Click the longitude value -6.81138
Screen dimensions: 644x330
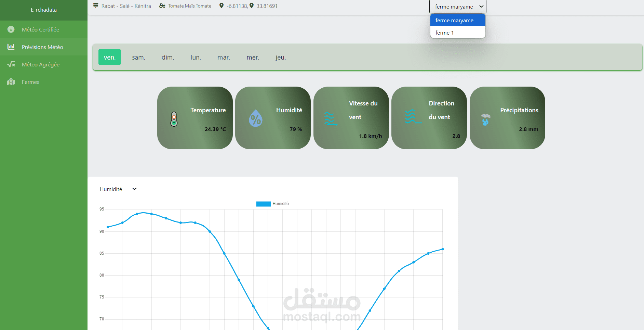tap(237, 6)
